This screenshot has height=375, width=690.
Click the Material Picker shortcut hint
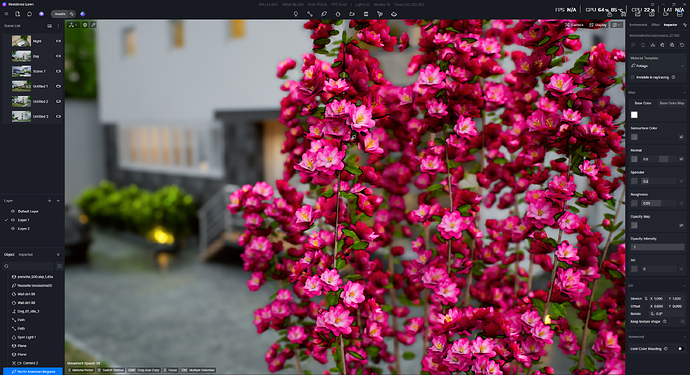[x=81, y=370]
